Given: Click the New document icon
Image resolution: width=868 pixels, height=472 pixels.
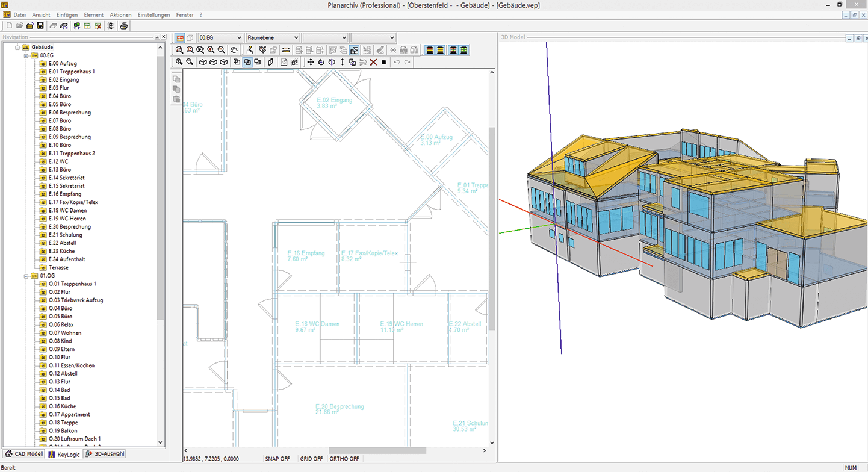Looking at the screenshot, I should 9,26.
